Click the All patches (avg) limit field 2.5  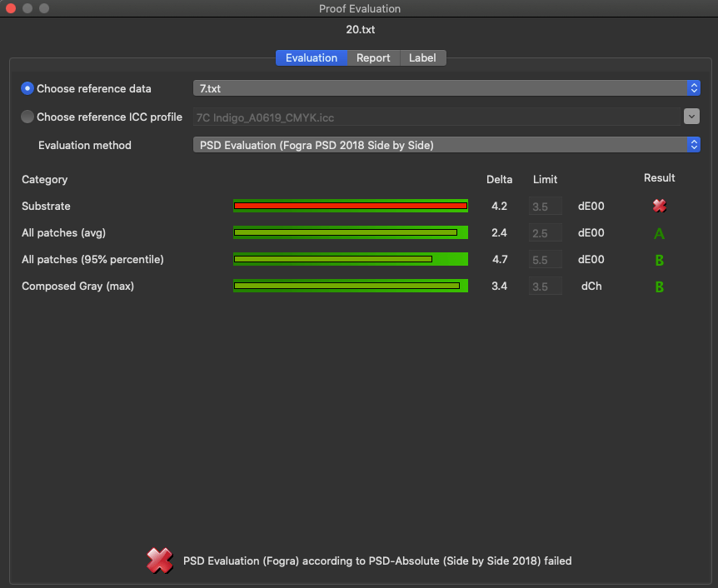[x=545, y=232]
